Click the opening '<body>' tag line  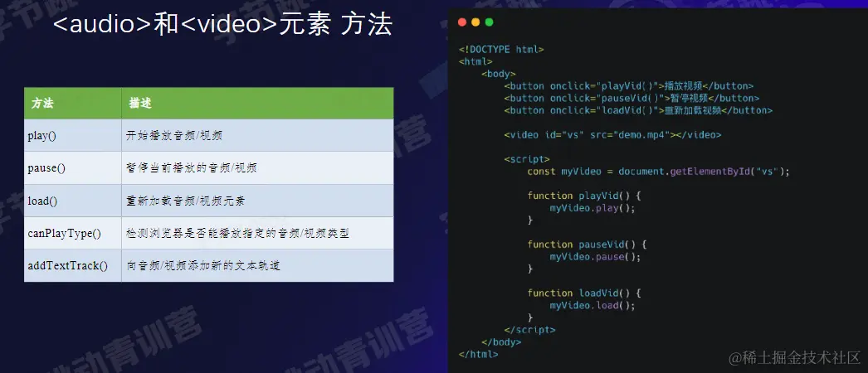coord(499,74)
